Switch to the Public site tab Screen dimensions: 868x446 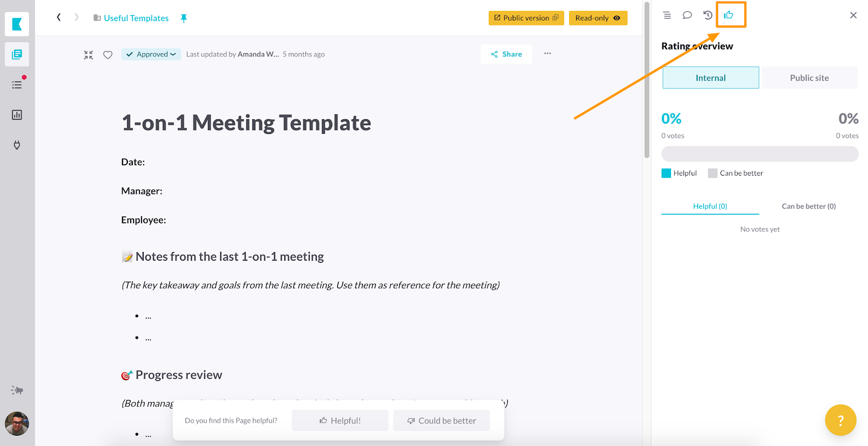pos(809,78)
